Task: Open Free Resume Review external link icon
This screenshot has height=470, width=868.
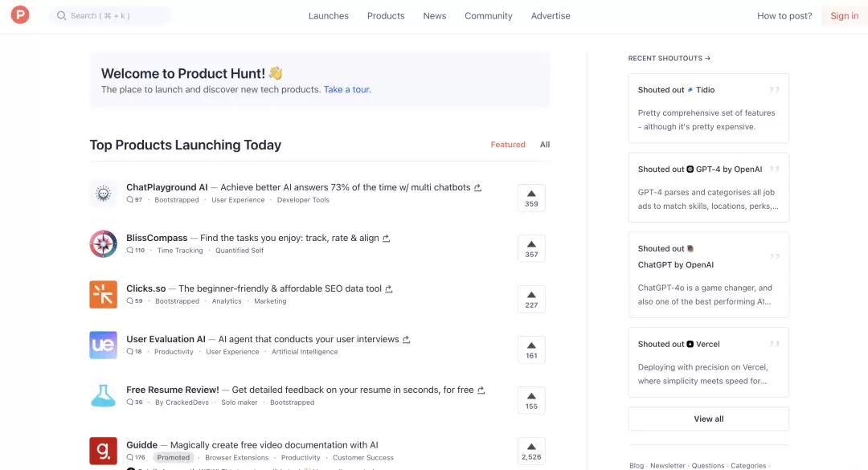Action: 481,390
